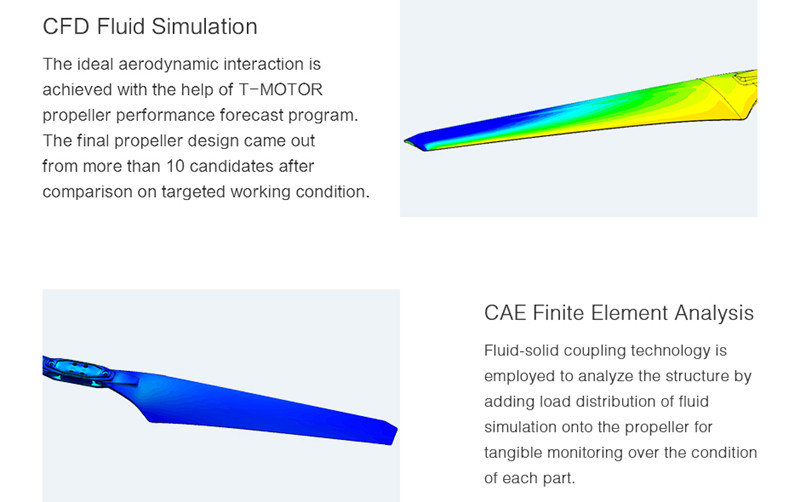Click the line "Fluid-solid coupling technology is"
This screenshot has height=502, width=800.
[605, 351]
